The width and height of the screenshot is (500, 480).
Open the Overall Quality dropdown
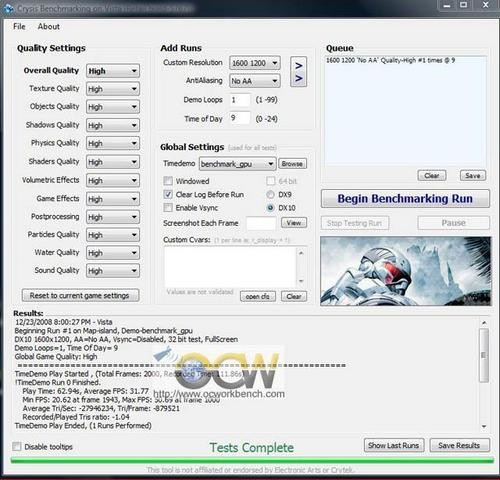pos(113,71)
